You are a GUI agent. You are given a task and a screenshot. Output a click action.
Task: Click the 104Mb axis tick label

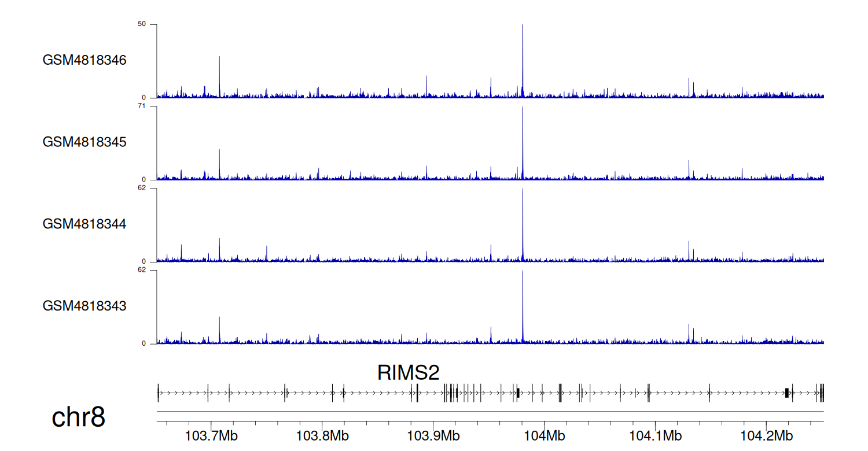click(544, 435)
